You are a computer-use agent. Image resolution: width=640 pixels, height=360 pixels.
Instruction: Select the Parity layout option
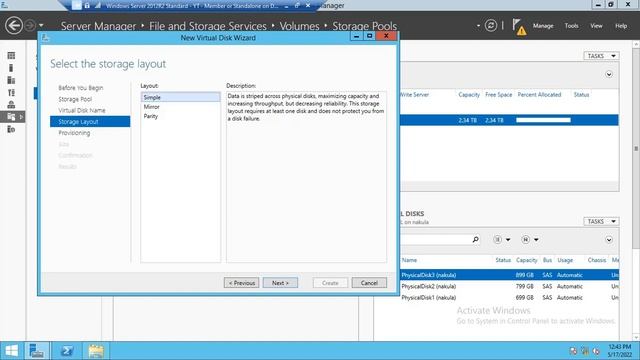tap(180, 116)
